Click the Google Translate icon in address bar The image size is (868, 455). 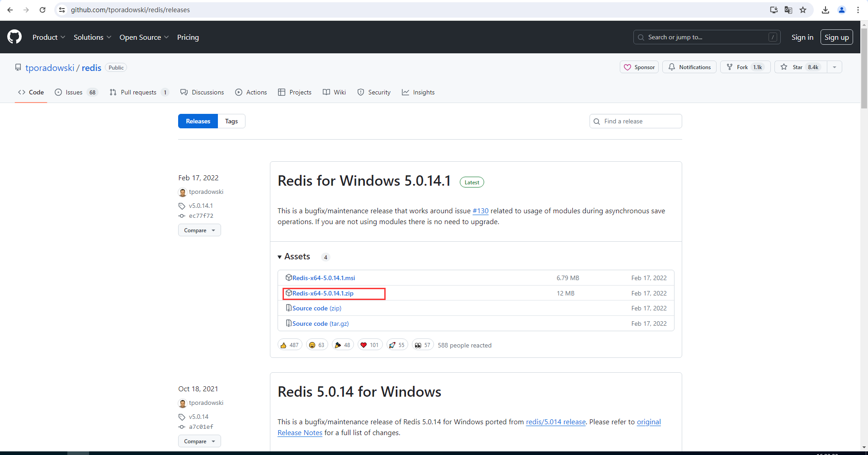(x=788, y=10)
